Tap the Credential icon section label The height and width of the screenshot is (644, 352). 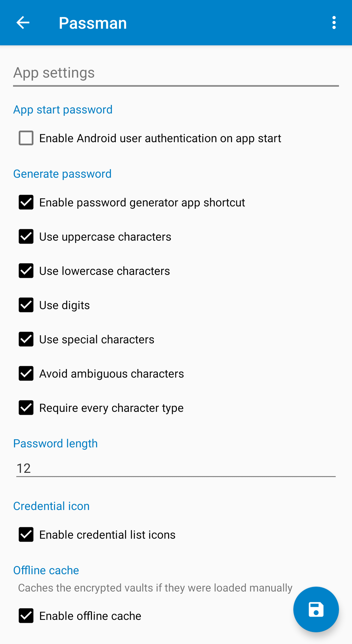[x=51, y=506]
